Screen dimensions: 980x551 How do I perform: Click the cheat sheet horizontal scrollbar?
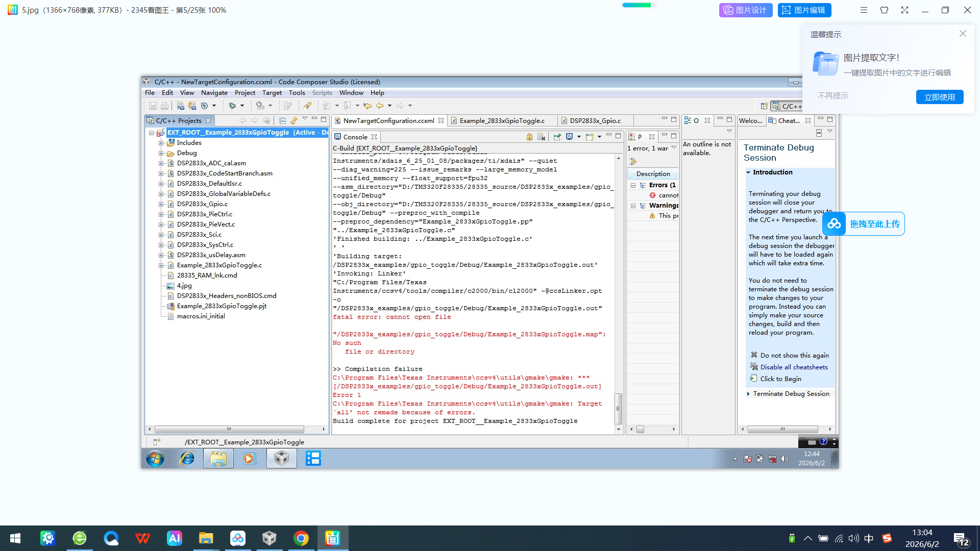[x=782, y=429]
